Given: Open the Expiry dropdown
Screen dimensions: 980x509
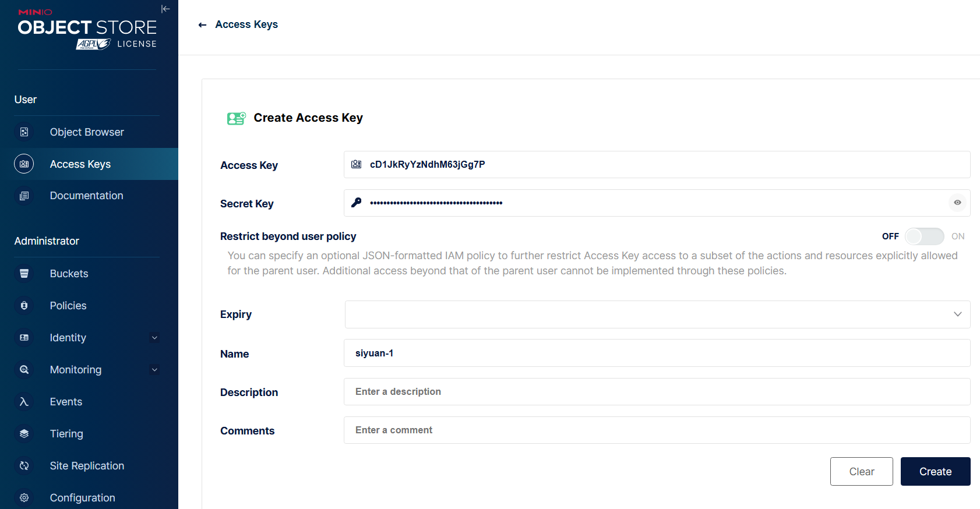Looking at the screenshot, I should [957, 314].
